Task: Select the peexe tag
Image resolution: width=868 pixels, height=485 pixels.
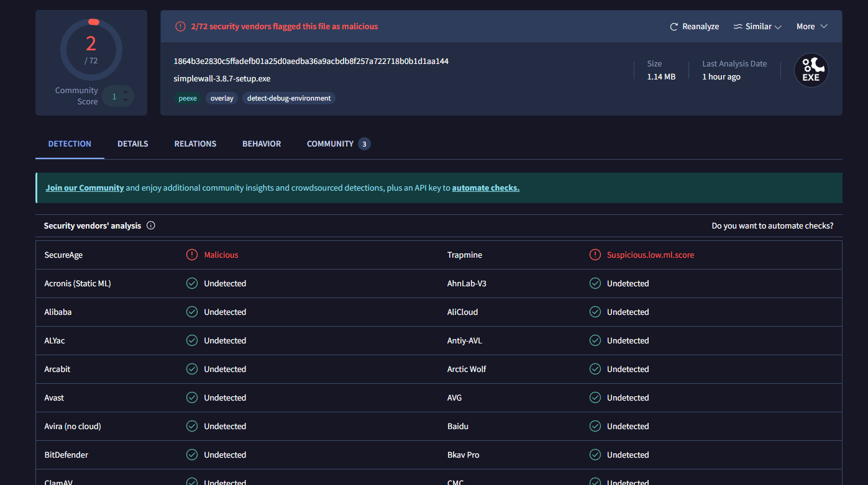Action: (188, 98)
